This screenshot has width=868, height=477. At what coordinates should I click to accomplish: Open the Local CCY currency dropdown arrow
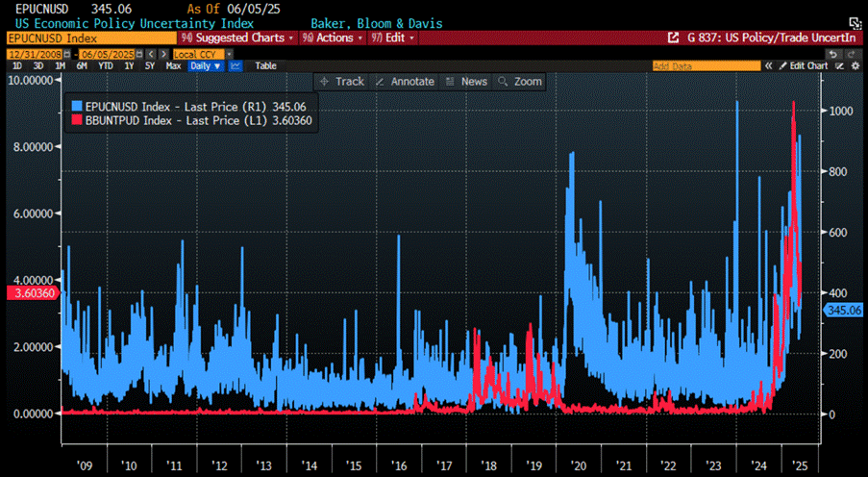pyautogui.click(x=229, y=54)
